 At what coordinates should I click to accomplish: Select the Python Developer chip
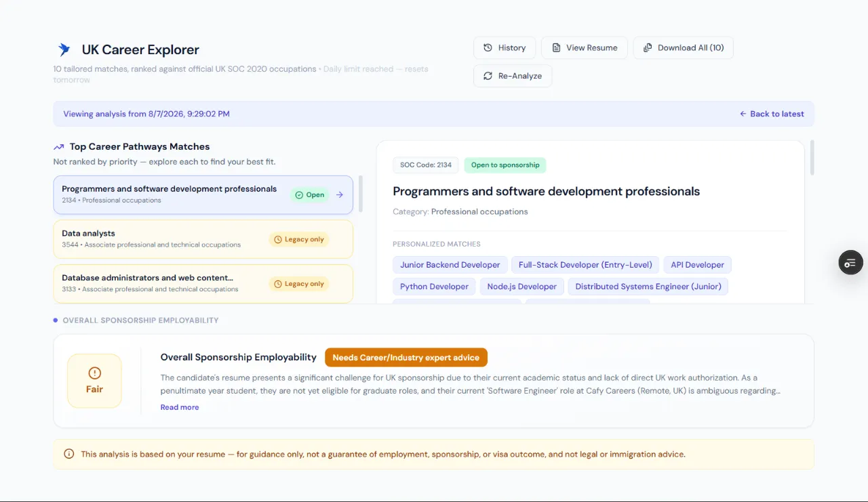(435, 287)
